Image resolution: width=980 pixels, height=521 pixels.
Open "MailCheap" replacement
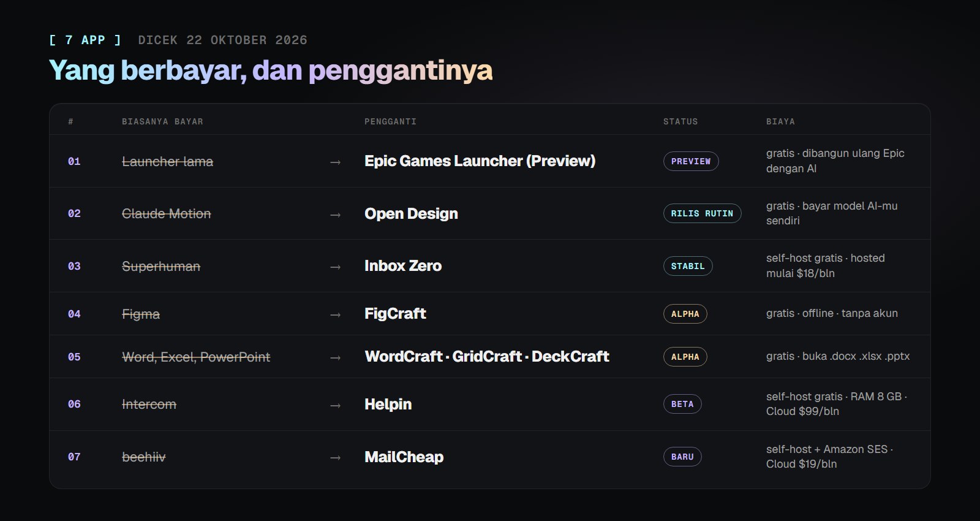(404, 457)
